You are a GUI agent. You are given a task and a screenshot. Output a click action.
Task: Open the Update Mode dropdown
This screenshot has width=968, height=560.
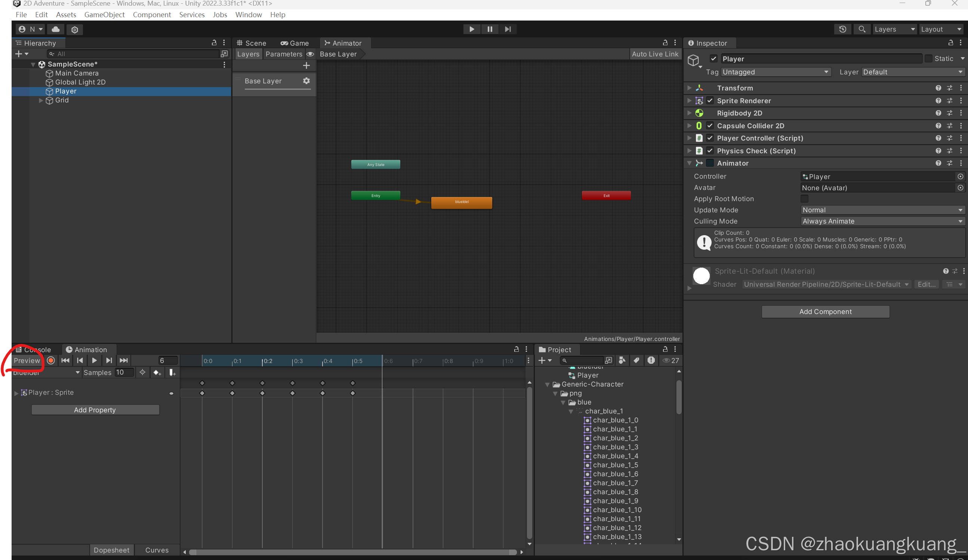coord(882,210)
